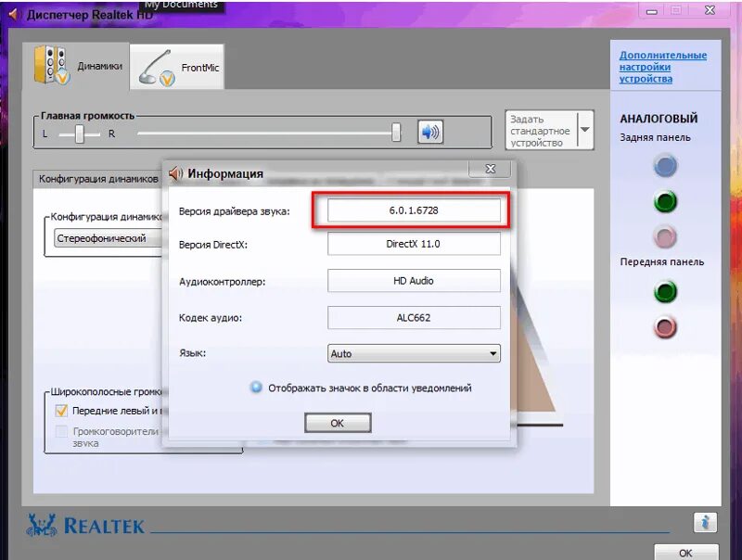This screenshot has width=742, height=560.
Task: Open Дополнительные настройки устройства link
Action: coord(662,67)
